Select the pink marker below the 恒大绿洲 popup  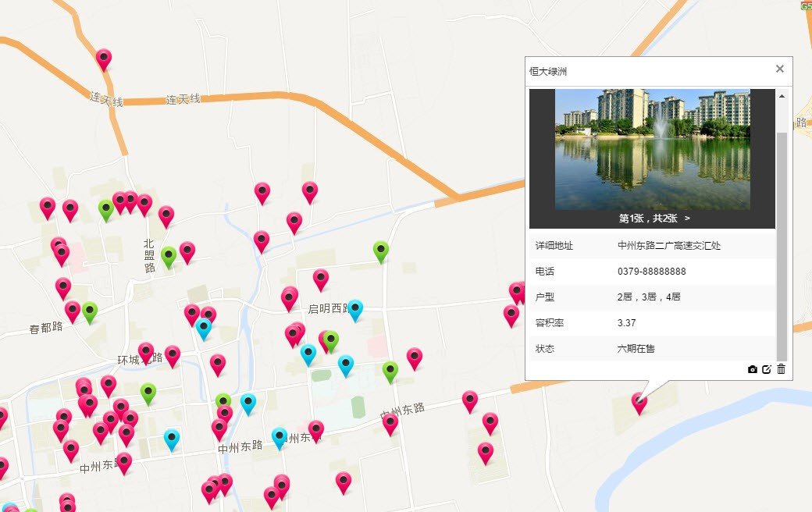click(x=638, y=401)
